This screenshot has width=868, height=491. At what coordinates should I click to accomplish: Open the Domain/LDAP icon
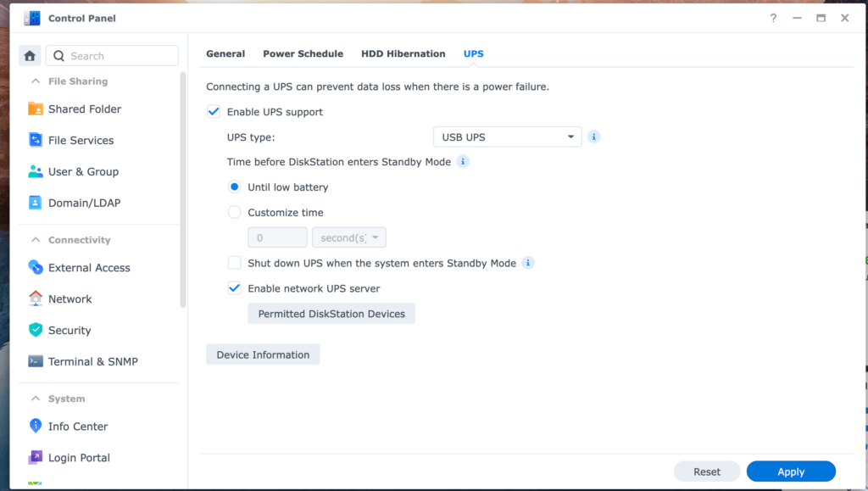point(36,203)
